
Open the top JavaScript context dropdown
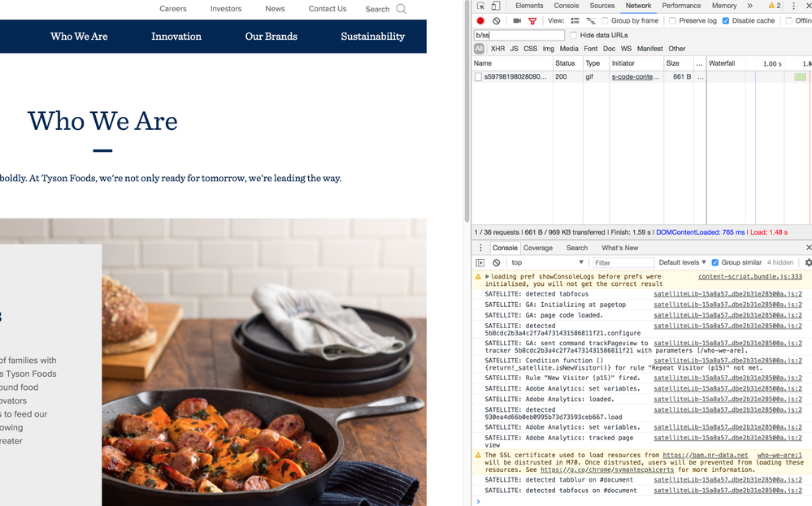point(547,263)
